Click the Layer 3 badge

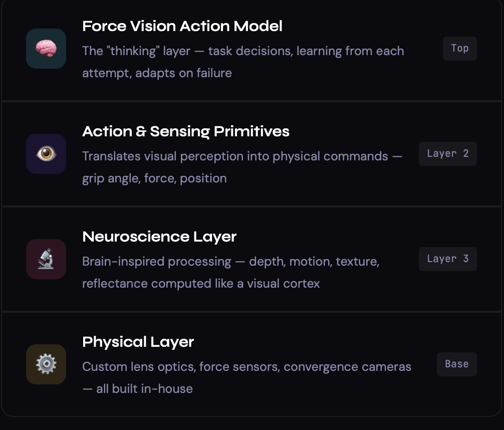pos(447,259)
